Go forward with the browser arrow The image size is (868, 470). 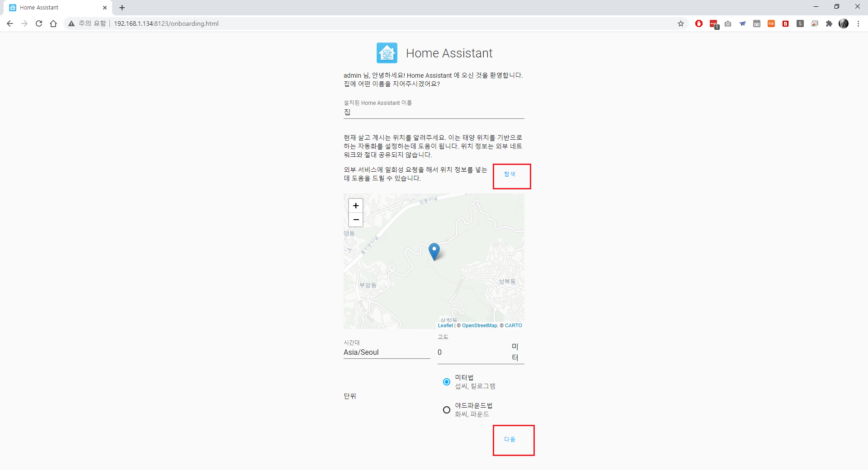click(x=24, y=23)
